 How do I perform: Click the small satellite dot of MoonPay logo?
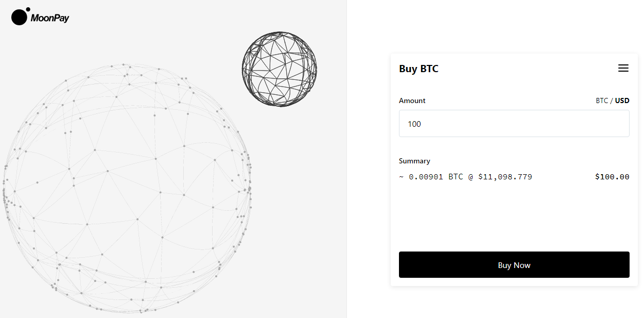(x=28, y=9)
